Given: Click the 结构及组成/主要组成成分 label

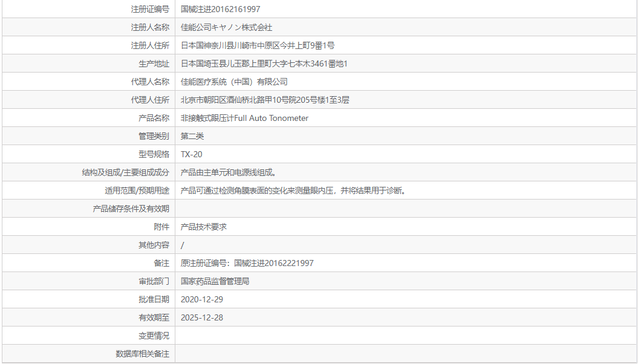Looking at the screenshot, I should [x=125, y=172].
